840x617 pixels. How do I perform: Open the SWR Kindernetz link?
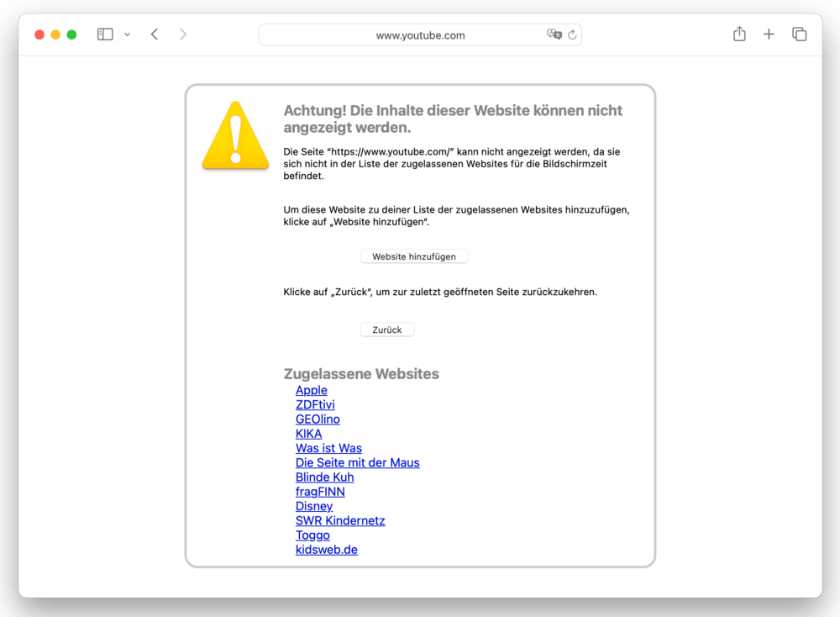[340, 520]
